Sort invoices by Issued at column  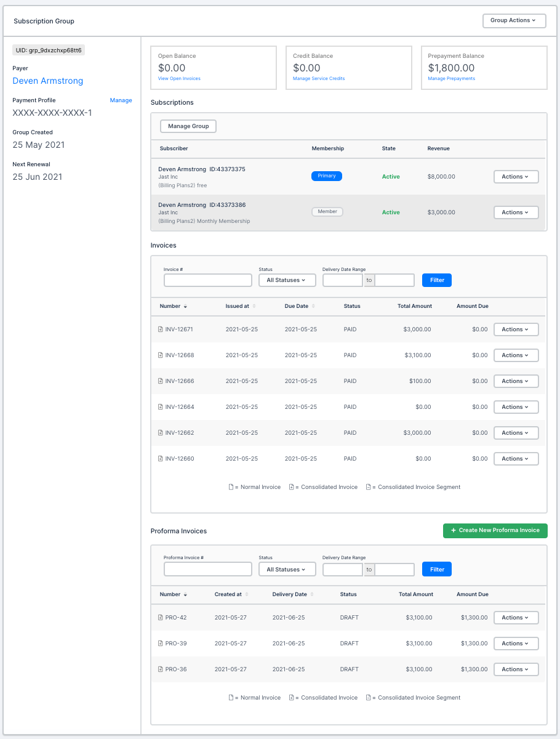coord(254,306)
